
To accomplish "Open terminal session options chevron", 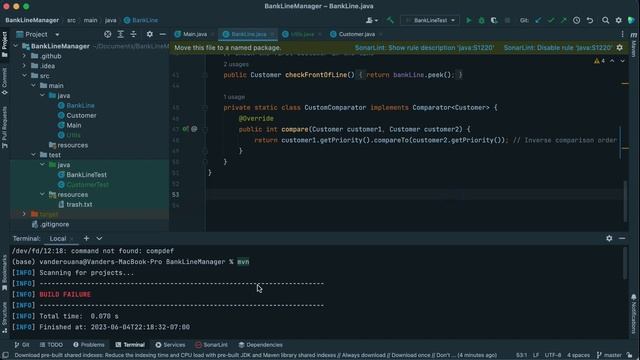I will point(99,238).
